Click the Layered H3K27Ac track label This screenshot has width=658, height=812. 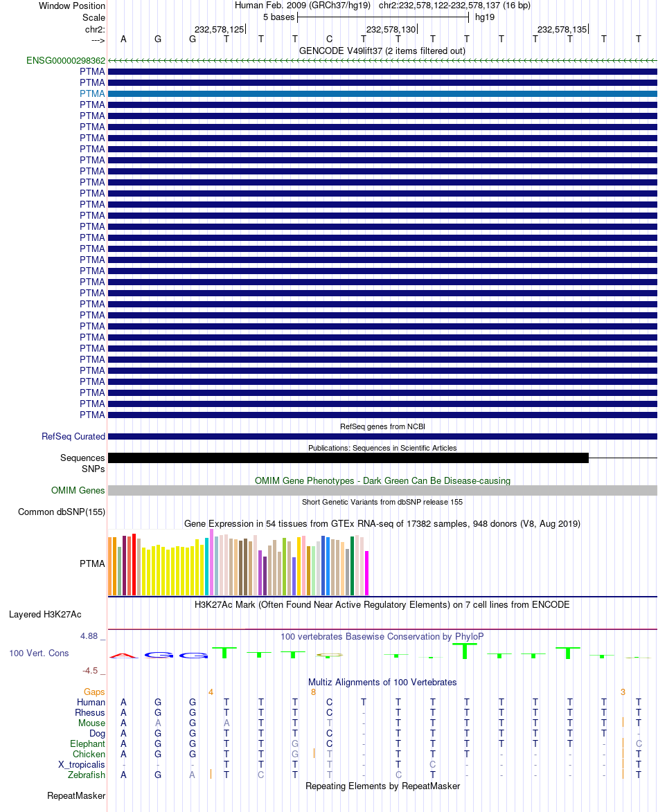coord(45,614)
